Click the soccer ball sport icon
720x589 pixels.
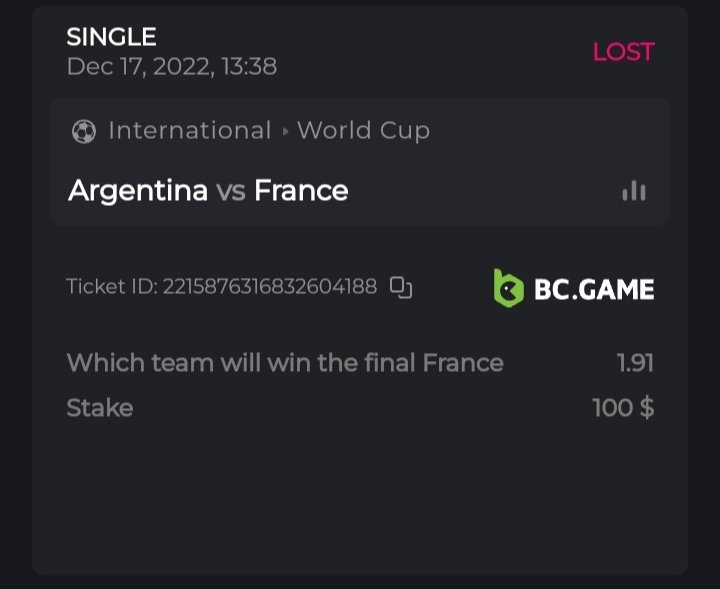tap(84, 131)
